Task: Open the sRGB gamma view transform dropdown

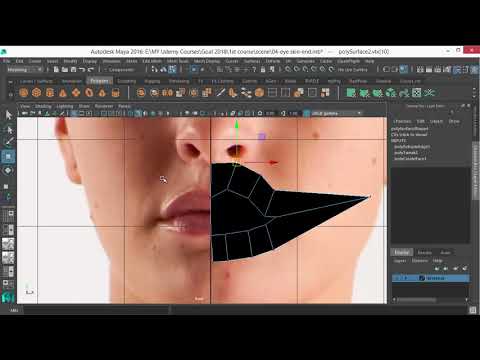Action: (x=336, y=113)
